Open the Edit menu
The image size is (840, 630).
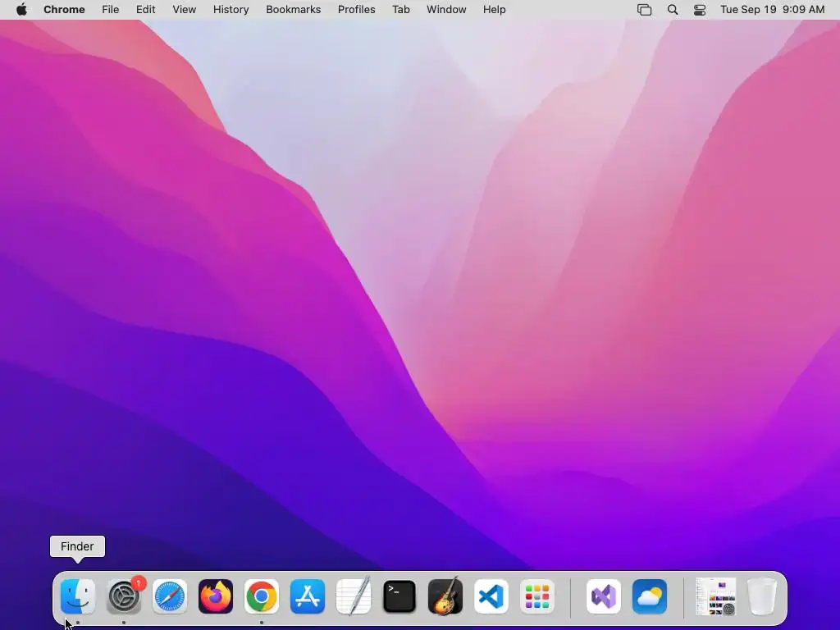pos(146,10)
